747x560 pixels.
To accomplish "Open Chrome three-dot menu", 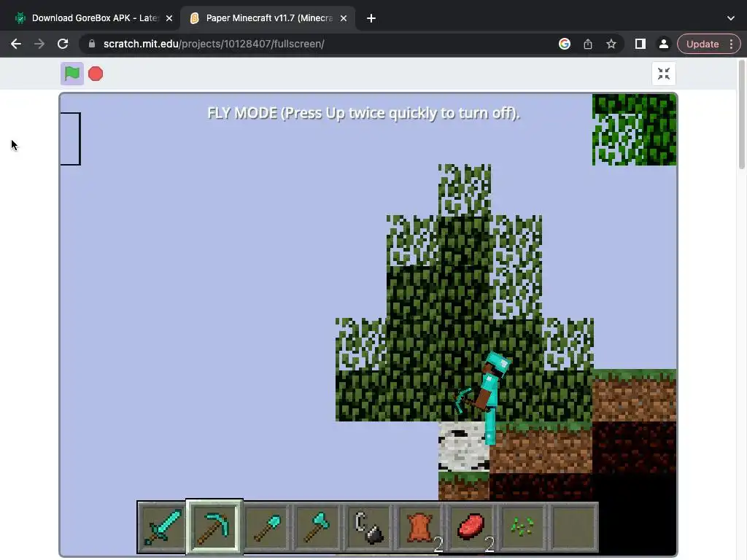I will 731,44.
